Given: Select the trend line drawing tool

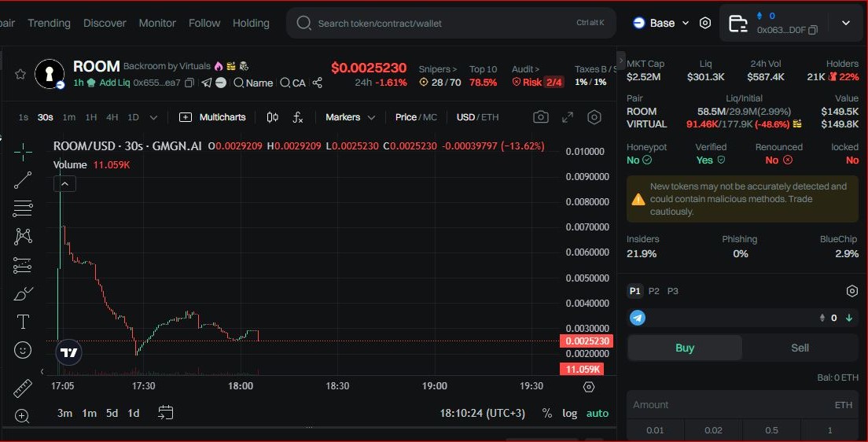Looking at the screenshot, I should coord(23,180).
